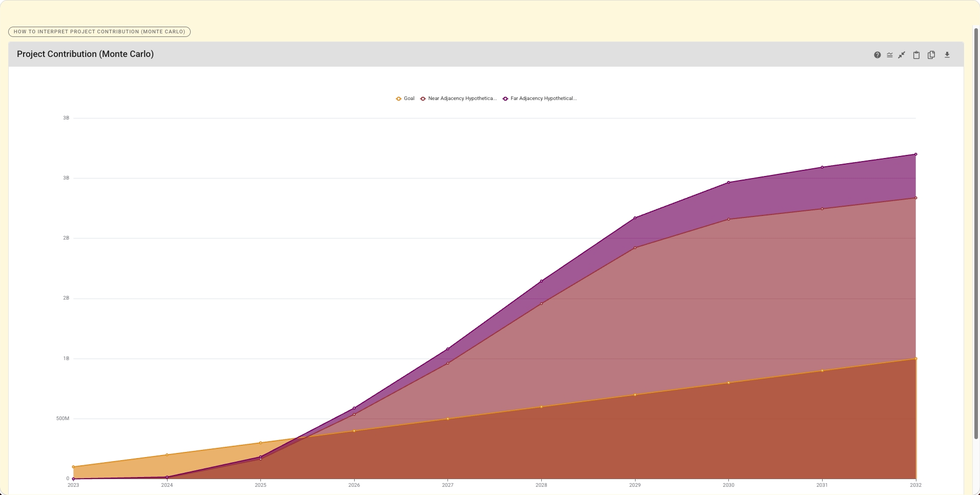The width and height of the screenshot is (980, 495).
Task: Toggle Near Adjacency Hypothetical legend entry
Action: pos(458,98)
